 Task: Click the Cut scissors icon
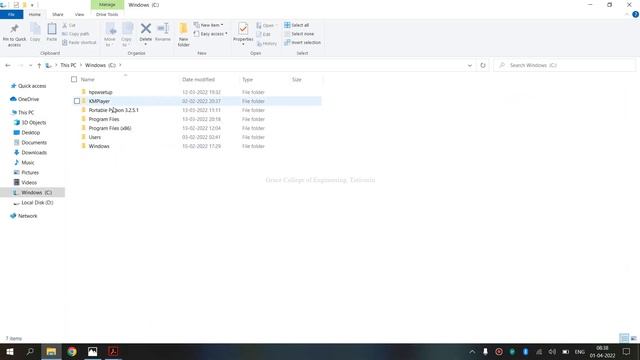[x=64, y=25]
